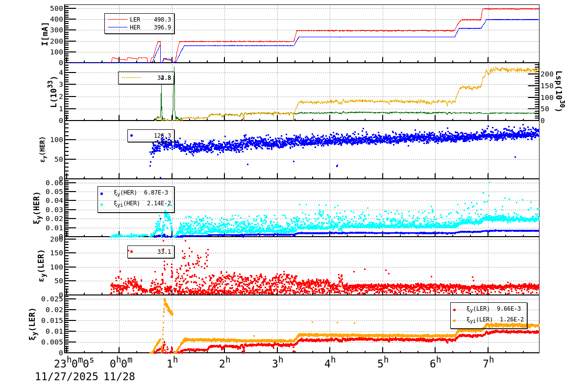Image resolution: width=588 pixels, height=391 pixels.
Task: Click the cyan dot marker beside ξyi(HER)
Action: (x=101, y=204)
